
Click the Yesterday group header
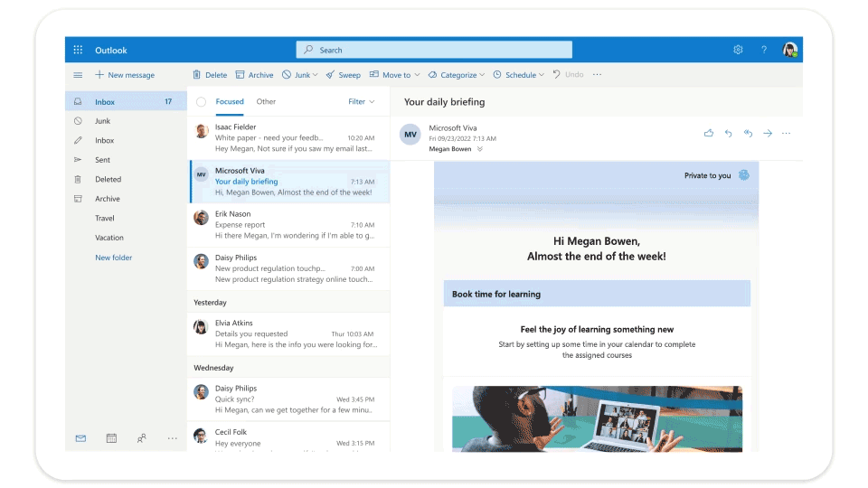[x=289, y=302]
